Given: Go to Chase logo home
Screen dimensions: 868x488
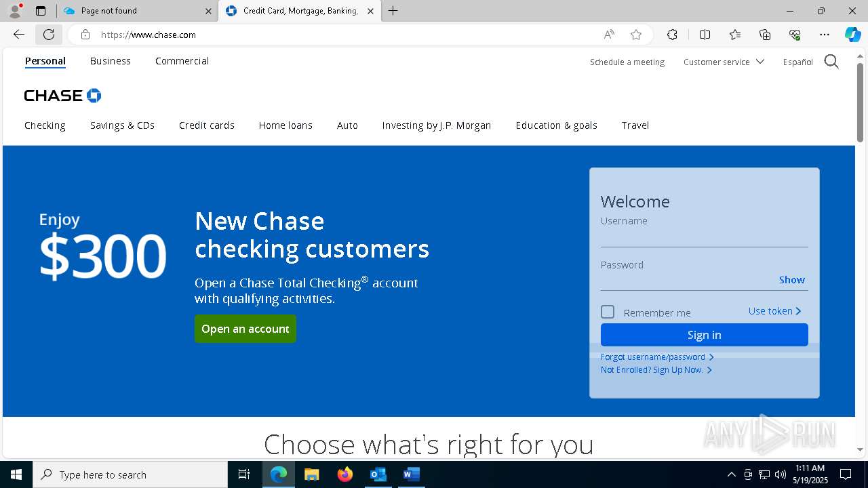Looking at the screenshot, I should (x=62, y=96).
